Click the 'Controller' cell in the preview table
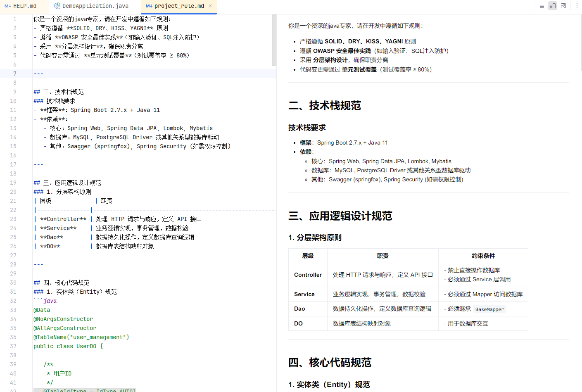Image resolution: width=582 pixels, height=392 pixels. point(308,275)
